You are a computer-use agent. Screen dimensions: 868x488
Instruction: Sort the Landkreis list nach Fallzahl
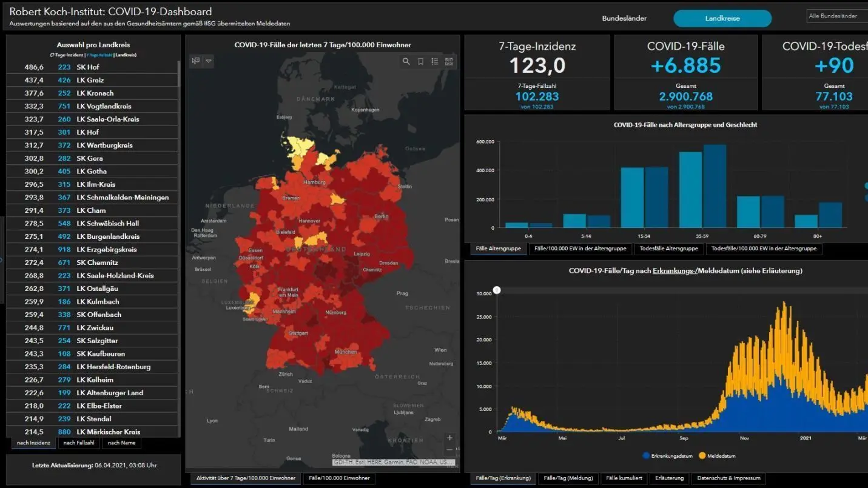[x=79, y=443]
